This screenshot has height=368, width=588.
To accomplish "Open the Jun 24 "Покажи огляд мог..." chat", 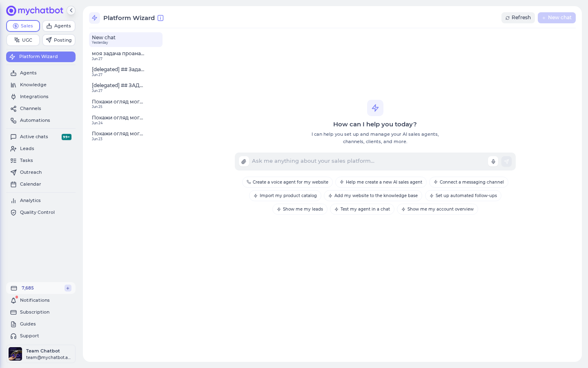I will (x=126, y=120).
